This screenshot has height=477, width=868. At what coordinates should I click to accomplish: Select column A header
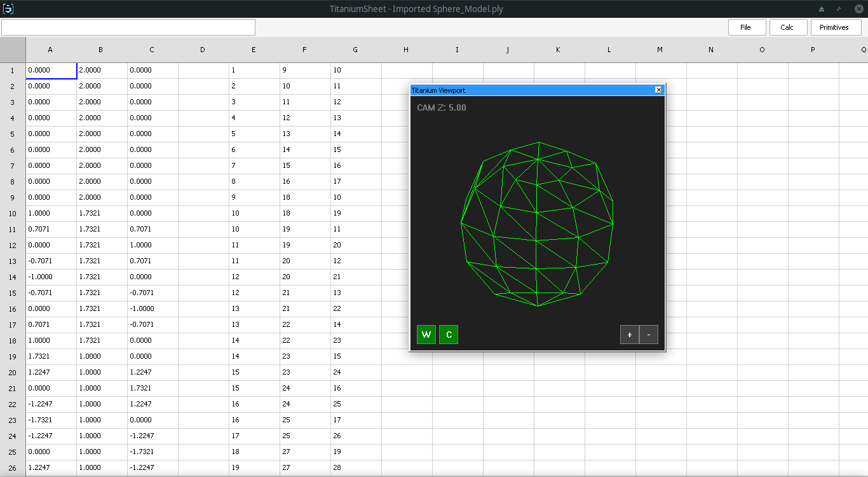tap(51, 50)
